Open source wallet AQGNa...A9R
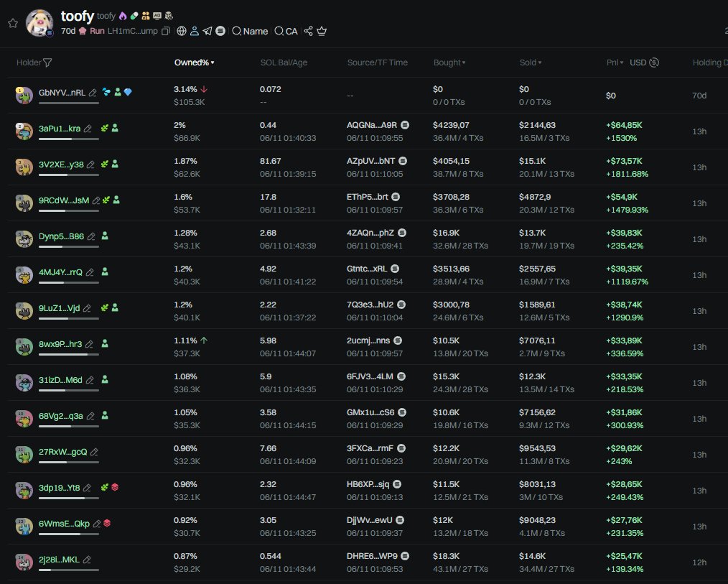The width and height of the screenshot is (728, 584). (371, 125)
